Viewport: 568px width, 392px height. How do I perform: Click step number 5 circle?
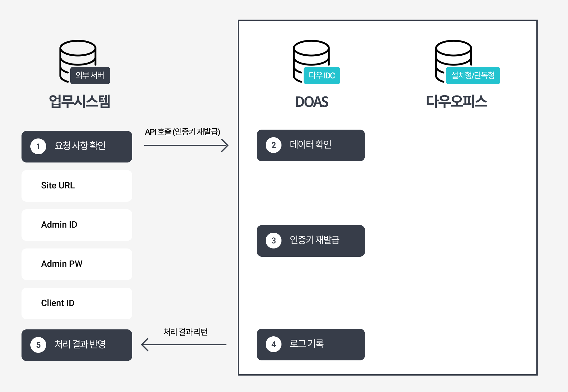(38, 345)
